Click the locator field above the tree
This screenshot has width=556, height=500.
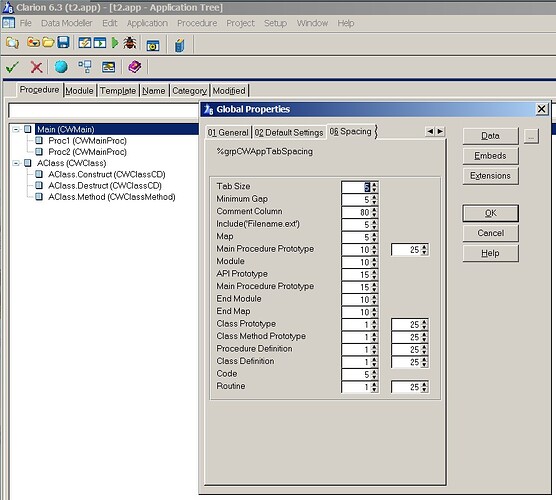click(x=104, y=111)
